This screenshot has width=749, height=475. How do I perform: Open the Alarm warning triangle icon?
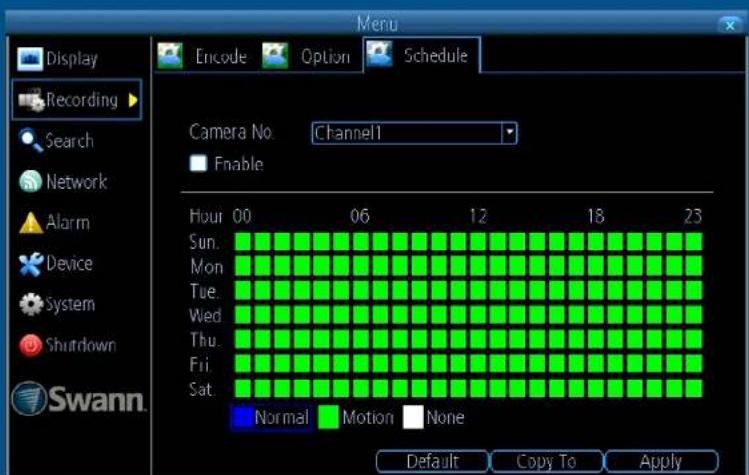(31, 223)
